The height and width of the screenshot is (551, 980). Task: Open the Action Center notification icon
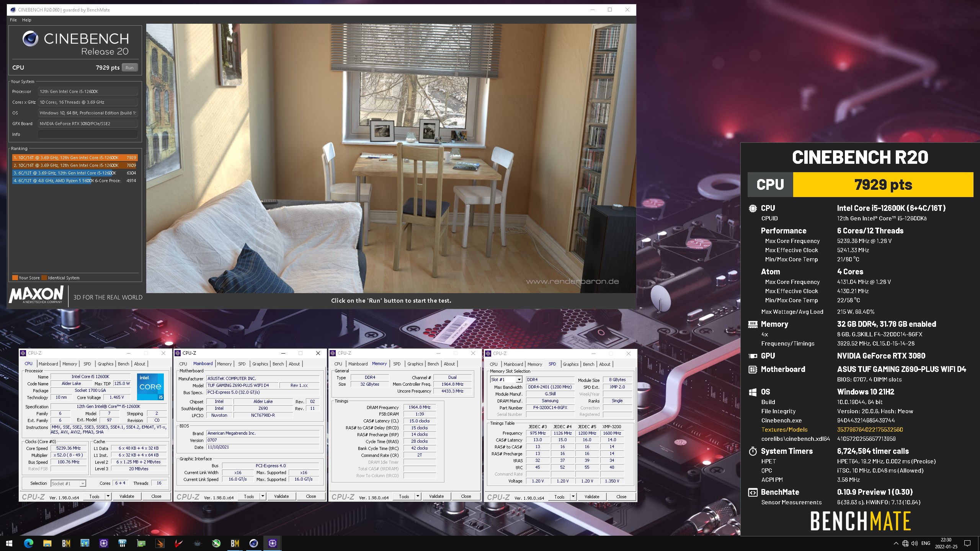tap(967, 543)
